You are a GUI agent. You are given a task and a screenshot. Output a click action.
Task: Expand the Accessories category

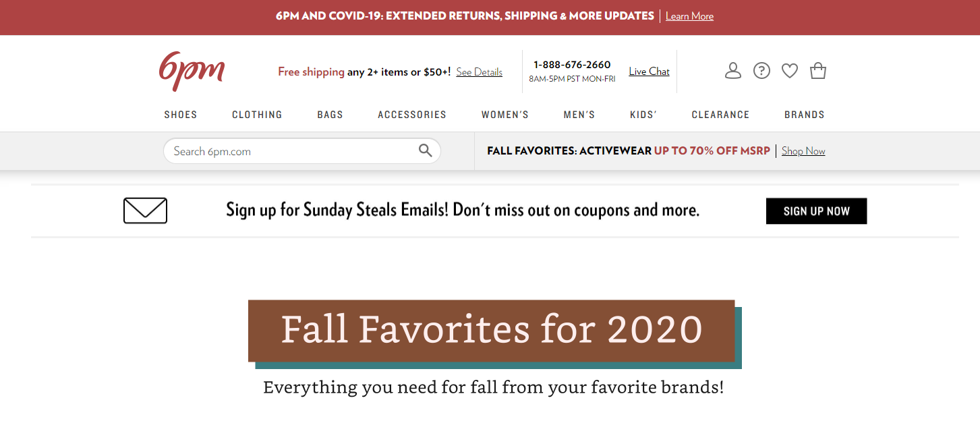[x=412, y=115]
